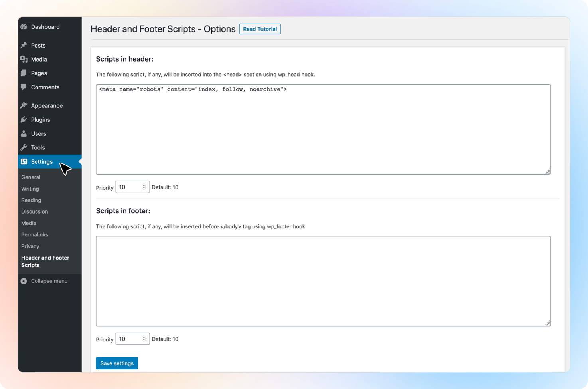Click footer Priority number stepper arrows
The width and height of the screenshot is (588, 389).
pyautogui.click(x=144, y=339)
